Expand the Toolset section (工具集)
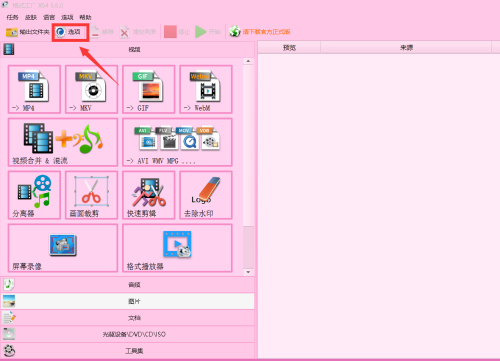 [128, 351]
